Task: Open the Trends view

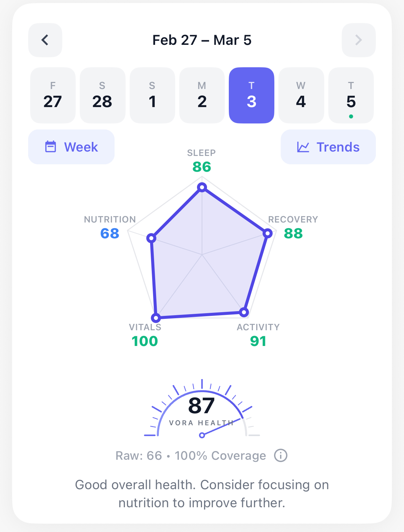Action: click(328, 147)
